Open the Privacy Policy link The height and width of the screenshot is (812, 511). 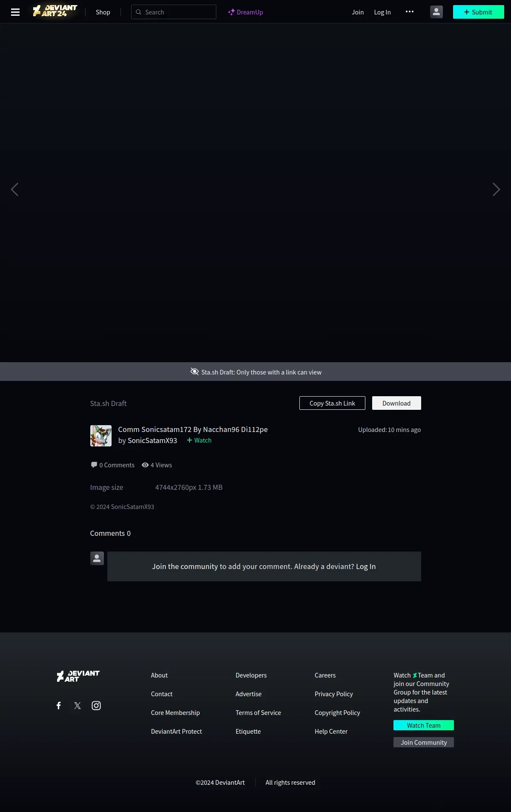pos(334,694)
